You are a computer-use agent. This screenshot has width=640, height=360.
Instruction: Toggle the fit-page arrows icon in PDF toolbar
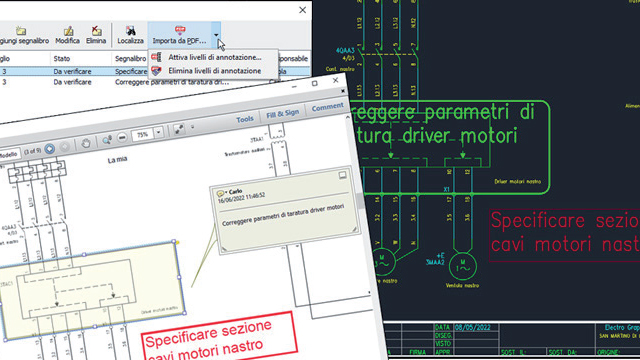coord(179,129)
